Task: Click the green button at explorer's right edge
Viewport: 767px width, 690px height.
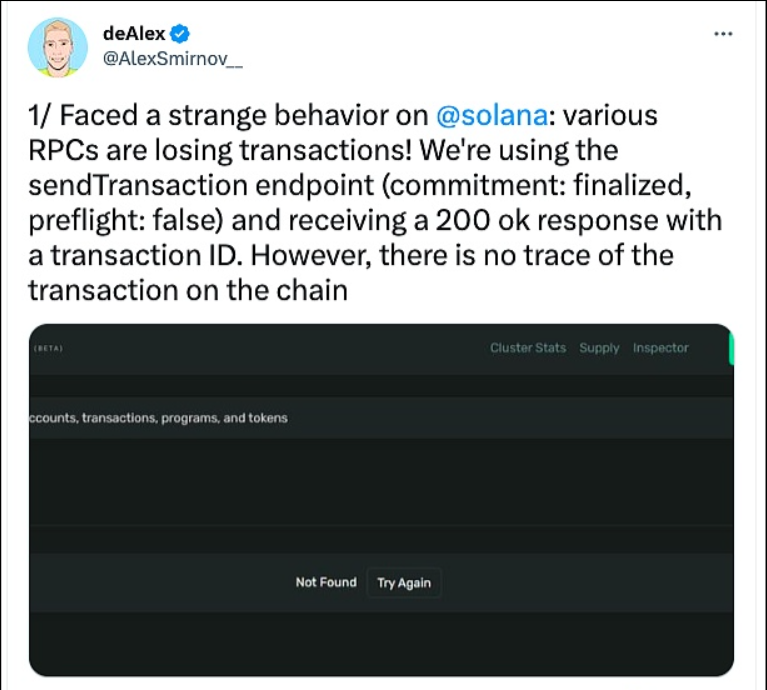Action: (x=731, y=348)
